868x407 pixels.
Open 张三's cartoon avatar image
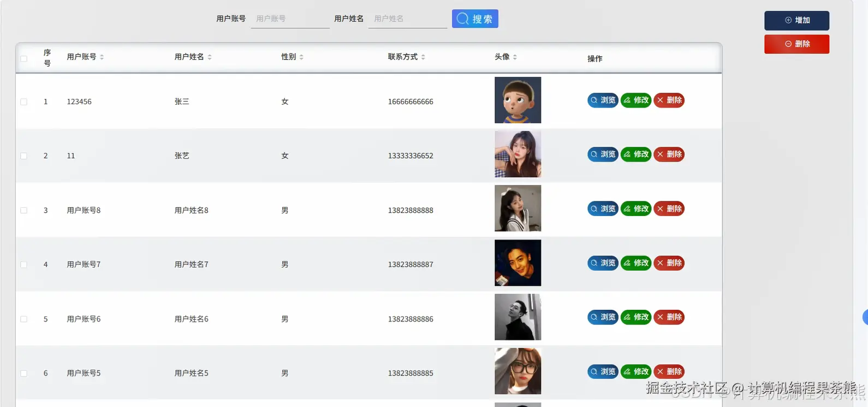click(518, 100)
